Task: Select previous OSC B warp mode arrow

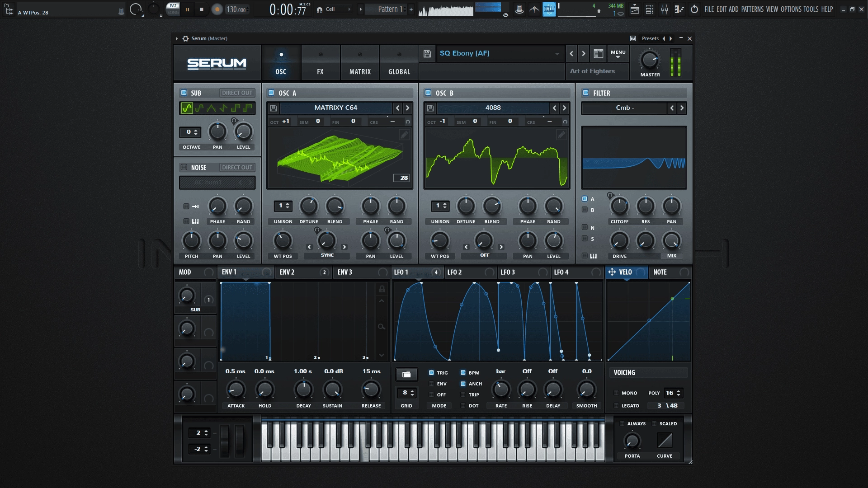Action: click(466, 247)
